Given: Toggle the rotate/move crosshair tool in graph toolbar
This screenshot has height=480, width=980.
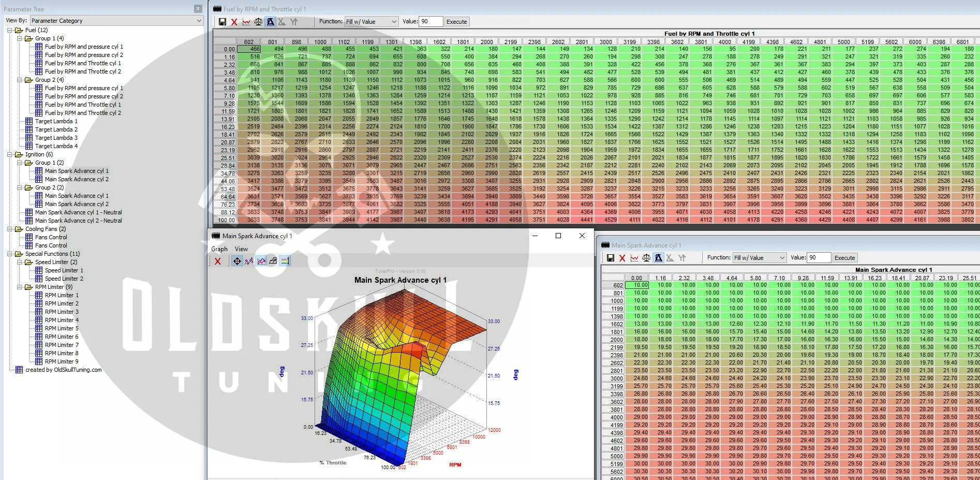Looking at the screenshot, I should tap(237, 261).
